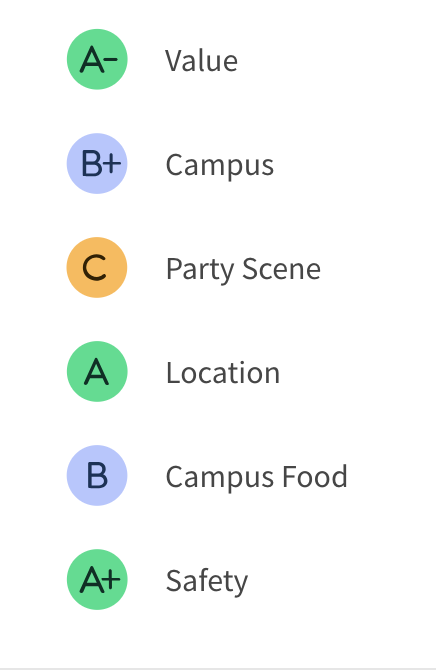Select the Location category label
Screen dimensions: 436x670
(223, 373)
